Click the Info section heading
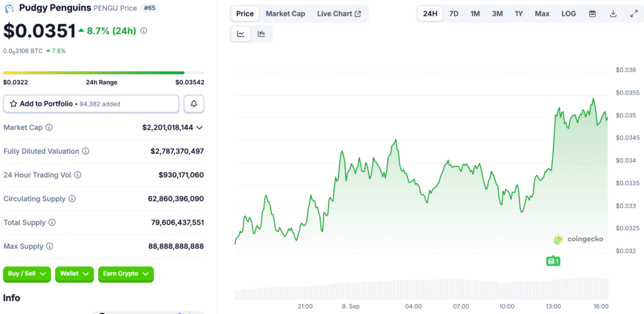This screenshot has width=644, height=314. pos(11,298)
